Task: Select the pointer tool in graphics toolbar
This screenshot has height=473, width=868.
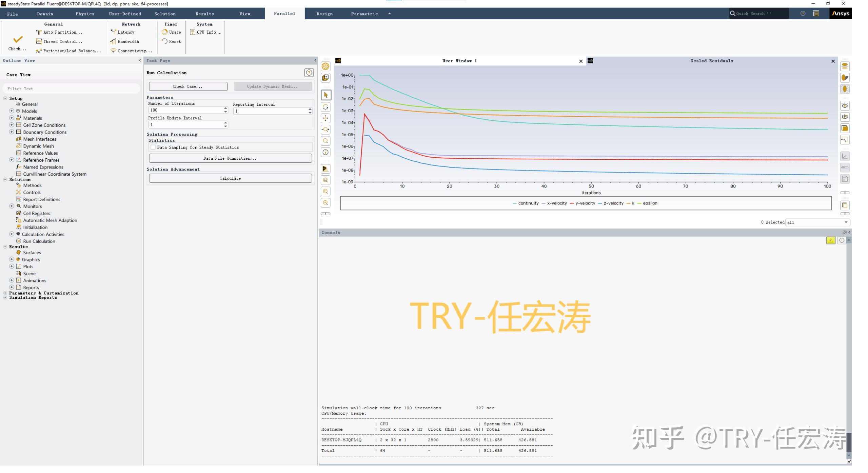Action: (325, 95)
